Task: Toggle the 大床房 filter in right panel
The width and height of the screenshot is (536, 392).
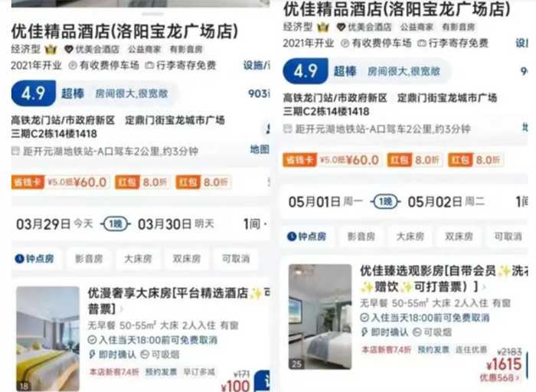Action: coord(410,236)
